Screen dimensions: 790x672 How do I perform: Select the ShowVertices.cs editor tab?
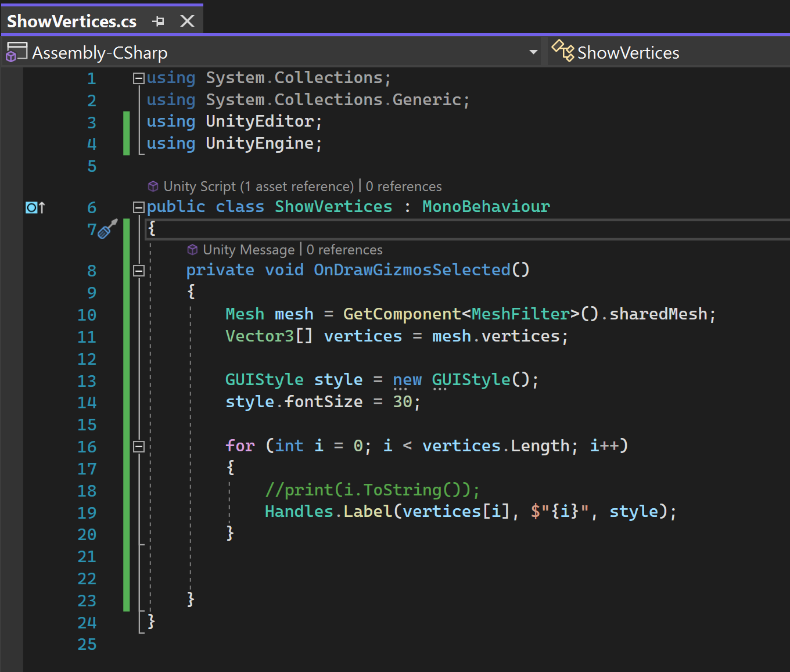71,20
